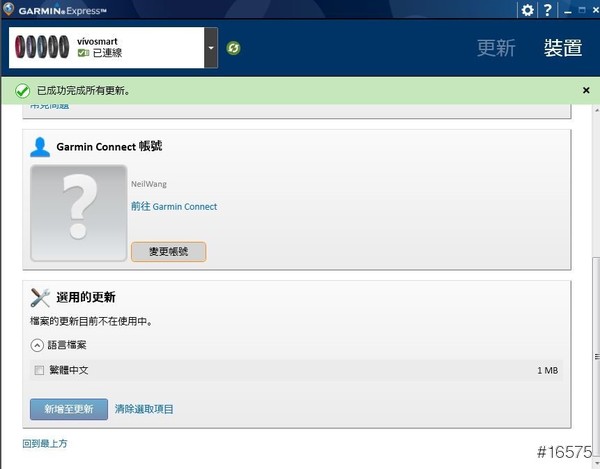Screen dimensions: 600x469
Task: Click the green sync icon
Action: [x=233, y=48]
